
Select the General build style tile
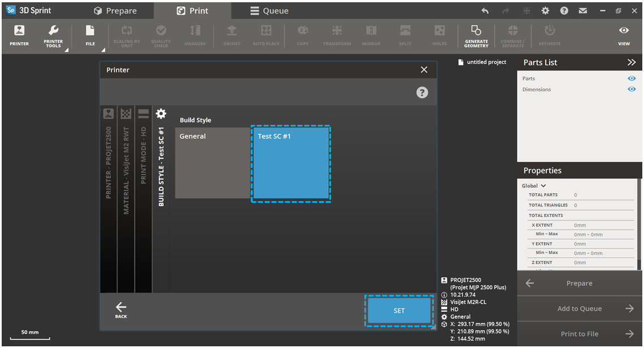[212, 163]
